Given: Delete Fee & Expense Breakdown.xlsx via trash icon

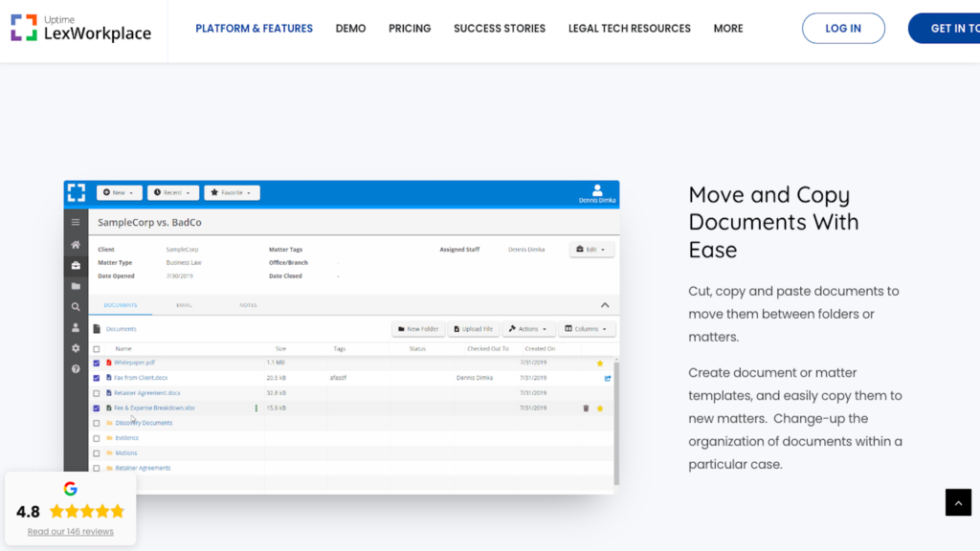Looking at the screenshot, I should pos(585,408).
